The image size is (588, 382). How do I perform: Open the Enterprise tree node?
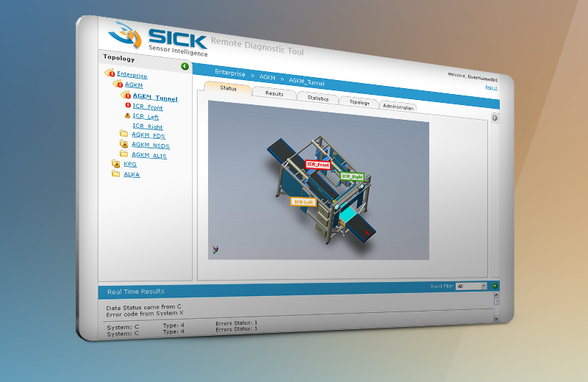point(132,75)
